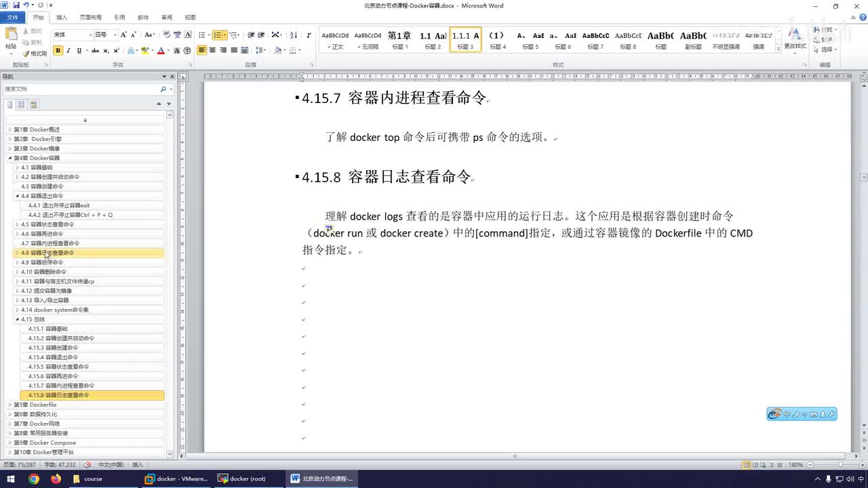Click the Undo arrow icon
The height and width of the screenshot is (488, 868).
(x=26, y=5)
